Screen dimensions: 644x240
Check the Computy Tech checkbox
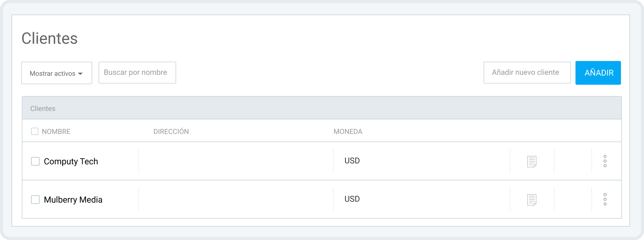pyautogui.click(x=35, y=161)
